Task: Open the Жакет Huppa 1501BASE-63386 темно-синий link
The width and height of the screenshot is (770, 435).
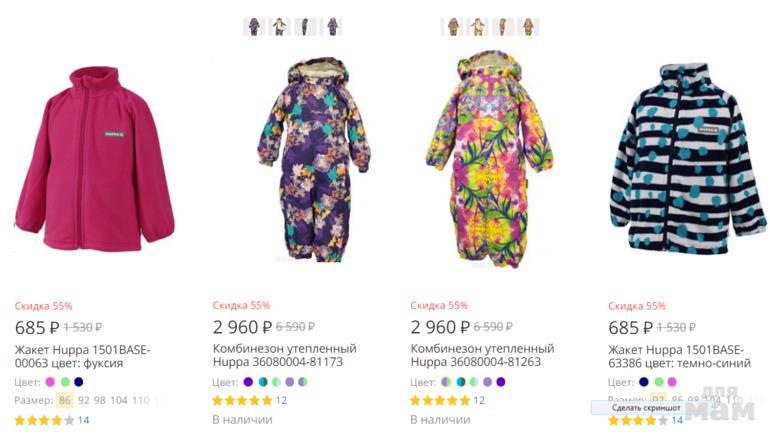Action: [x=680, y=356]
